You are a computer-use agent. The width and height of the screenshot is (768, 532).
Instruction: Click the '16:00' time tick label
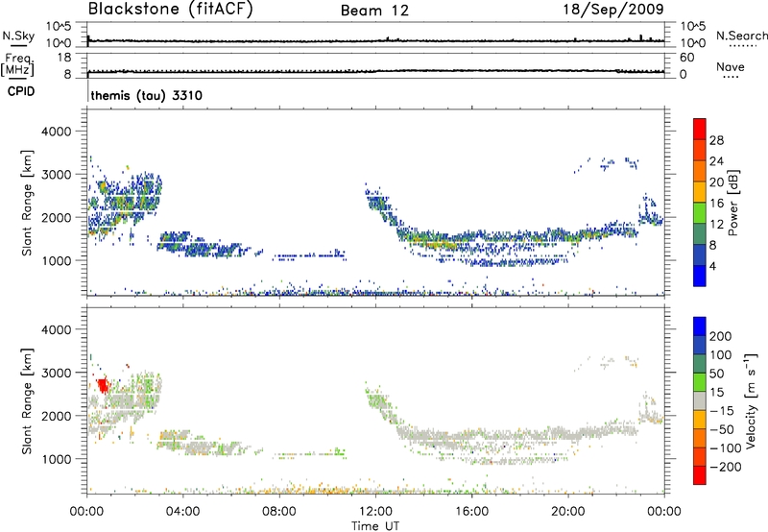[x=471, y=512]
